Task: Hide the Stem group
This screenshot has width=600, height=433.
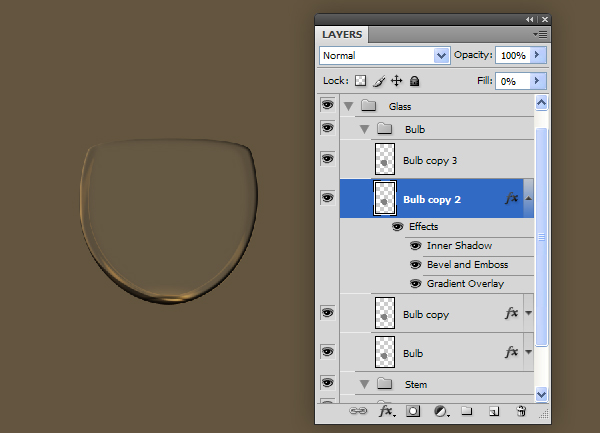Action: (328, 383)
